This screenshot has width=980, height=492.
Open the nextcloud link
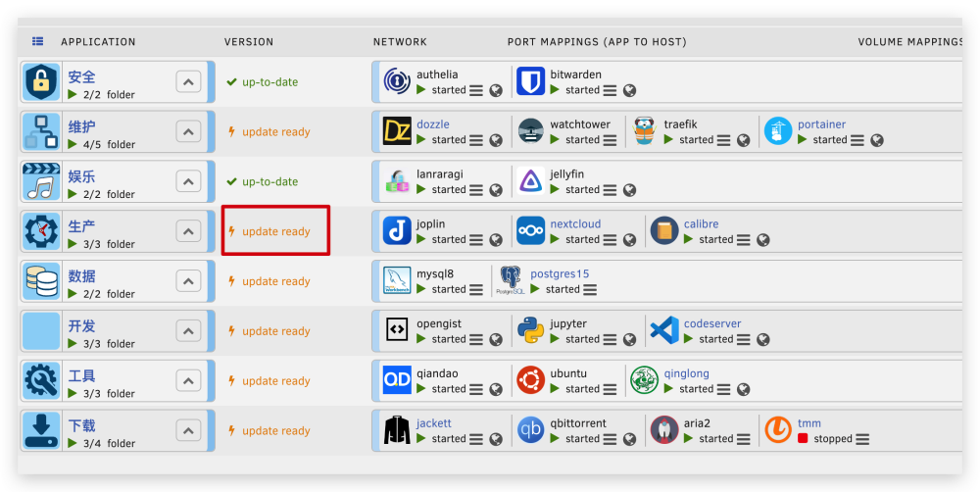(x=575, y=223)
